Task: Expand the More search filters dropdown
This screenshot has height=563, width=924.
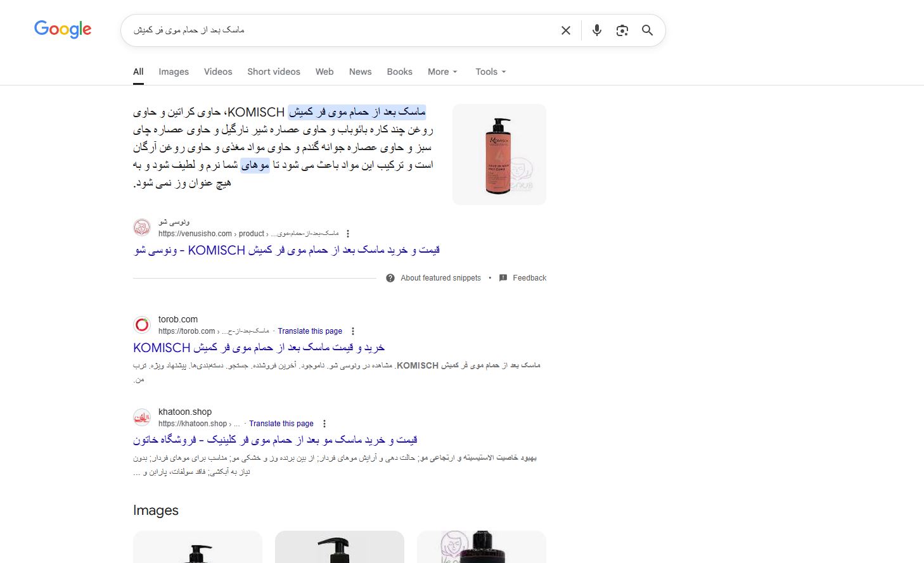Action: (x=442, y=72)
